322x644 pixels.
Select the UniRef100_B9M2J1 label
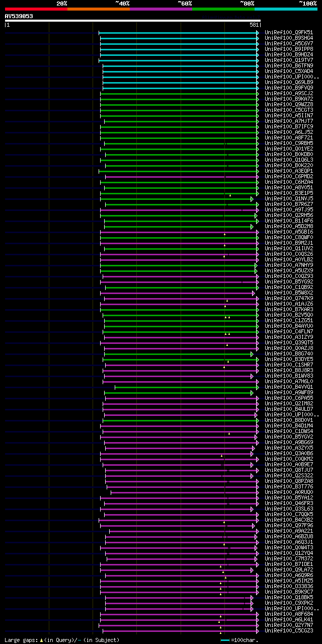click(289, 243)
